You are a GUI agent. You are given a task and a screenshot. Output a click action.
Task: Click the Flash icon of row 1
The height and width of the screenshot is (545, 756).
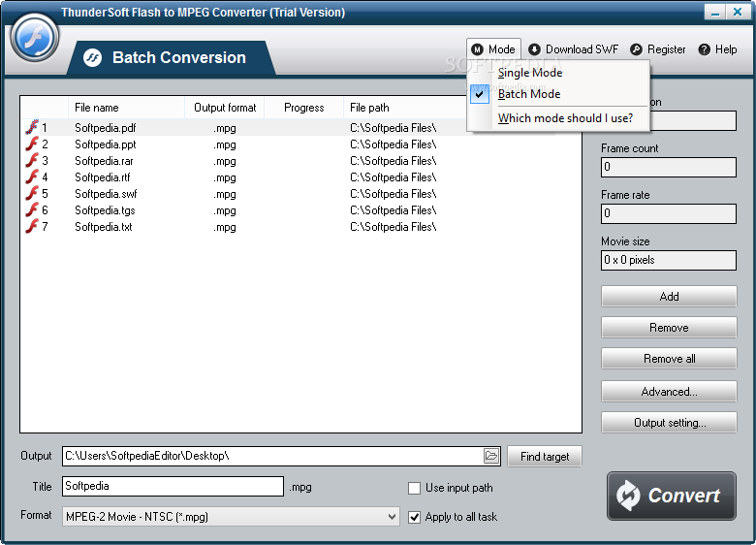32,127
